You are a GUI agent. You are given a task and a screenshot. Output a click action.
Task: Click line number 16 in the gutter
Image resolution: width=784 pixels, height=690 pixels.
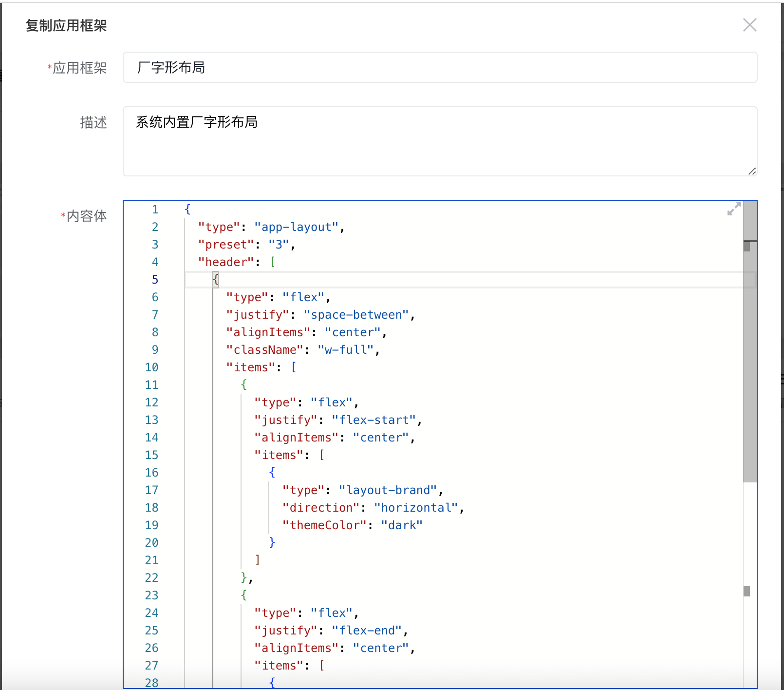click(x=151, y=473)
